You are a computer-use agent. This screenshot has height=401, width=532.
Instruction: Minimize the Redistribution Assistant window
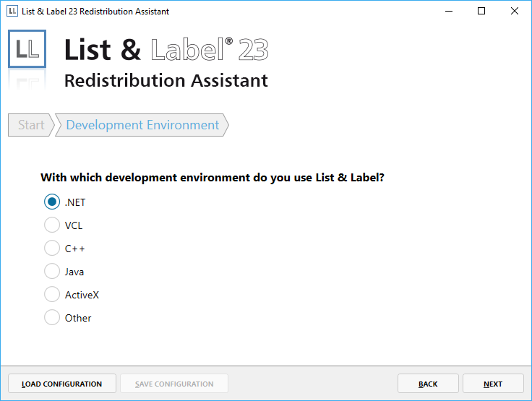pos(449,11)
